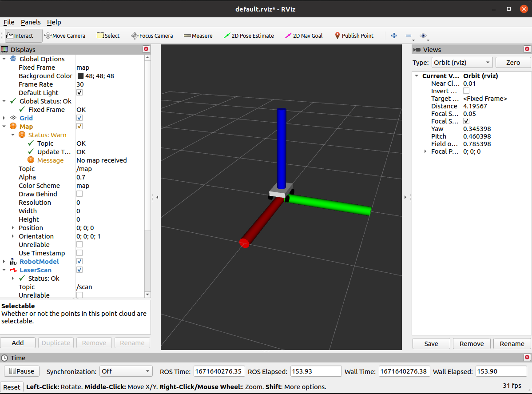This screenshot has width=532, height=394.
Task: Collapse the right panel with arrow handle
Action: click(x=405, y=197)
